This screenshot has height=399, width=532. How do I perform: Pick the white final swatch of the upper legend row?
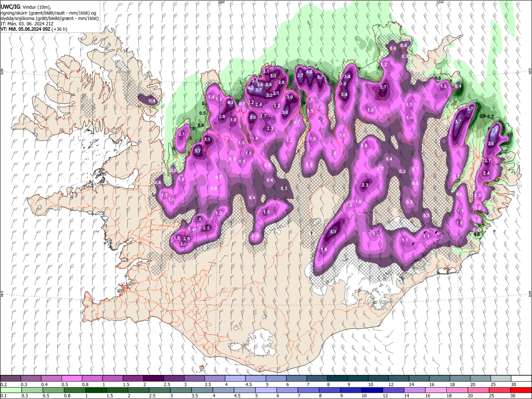(x=521, y=379)
